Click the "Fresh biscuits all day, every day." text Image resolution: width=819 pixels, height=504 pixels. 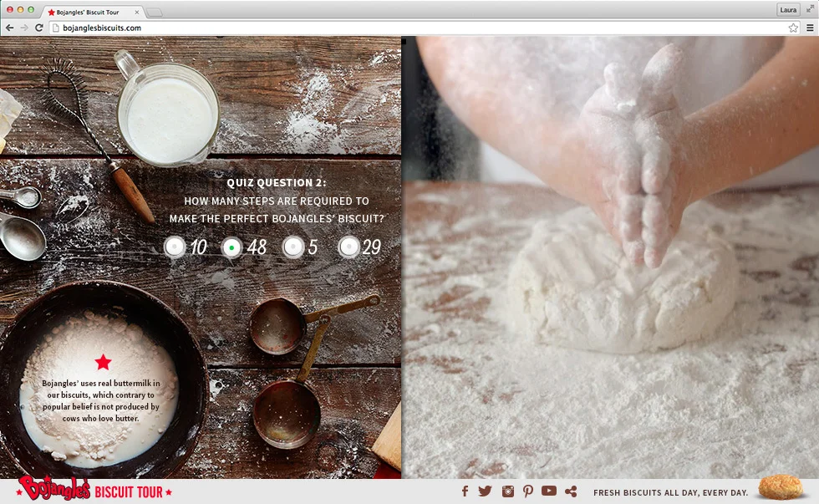(x=670, y=492)
